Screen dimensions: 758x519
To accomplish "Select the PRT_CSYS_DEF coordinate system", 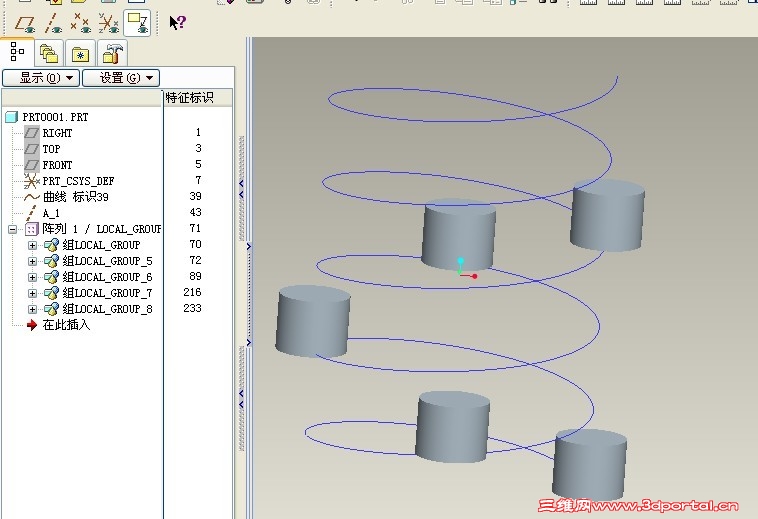I will tap(78, 181).
